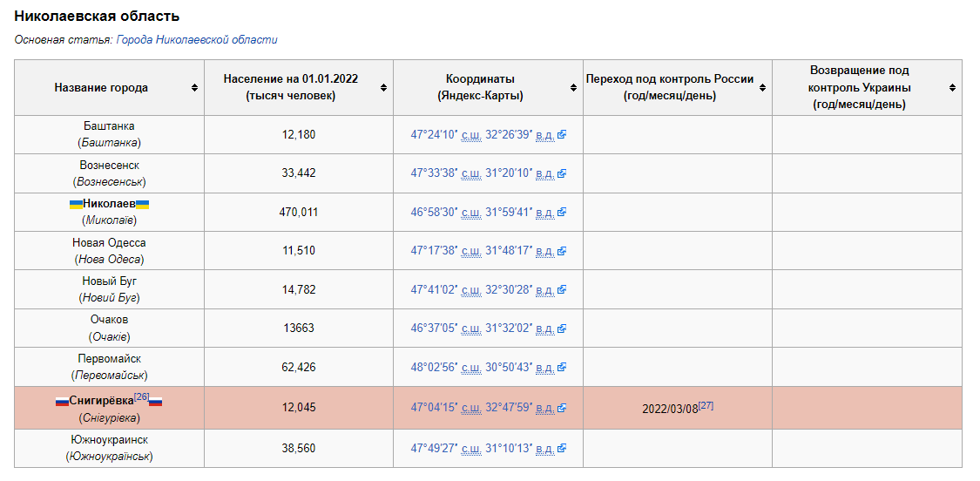Click population value 33,442

coord(299,173)
